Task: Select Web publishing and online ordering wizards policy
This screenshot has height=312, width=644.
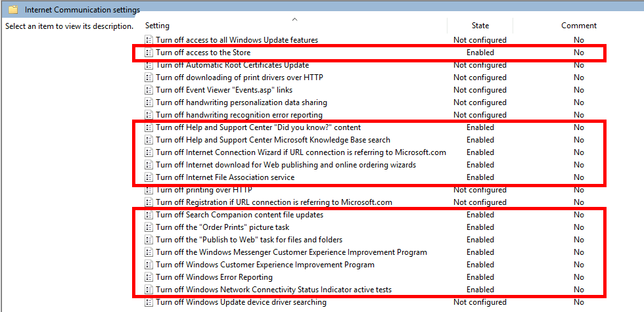Action: (x=286, y=165)
